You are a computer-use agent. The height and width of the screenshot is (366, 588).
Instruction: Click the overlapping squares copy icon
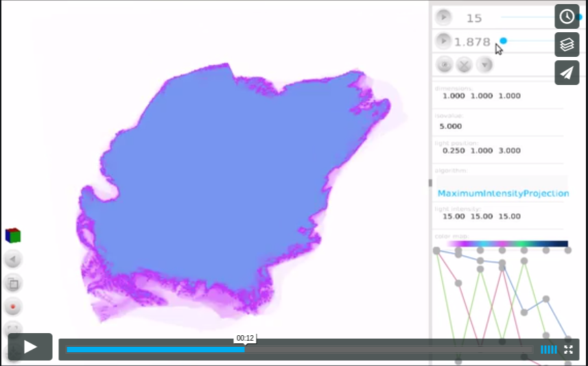click(x=13, y=282)
